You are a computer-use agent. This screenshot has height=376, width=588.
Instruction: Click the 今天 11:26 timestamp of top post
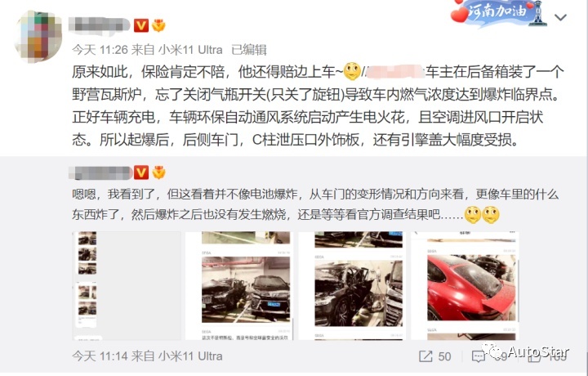[x=100, y=50]
